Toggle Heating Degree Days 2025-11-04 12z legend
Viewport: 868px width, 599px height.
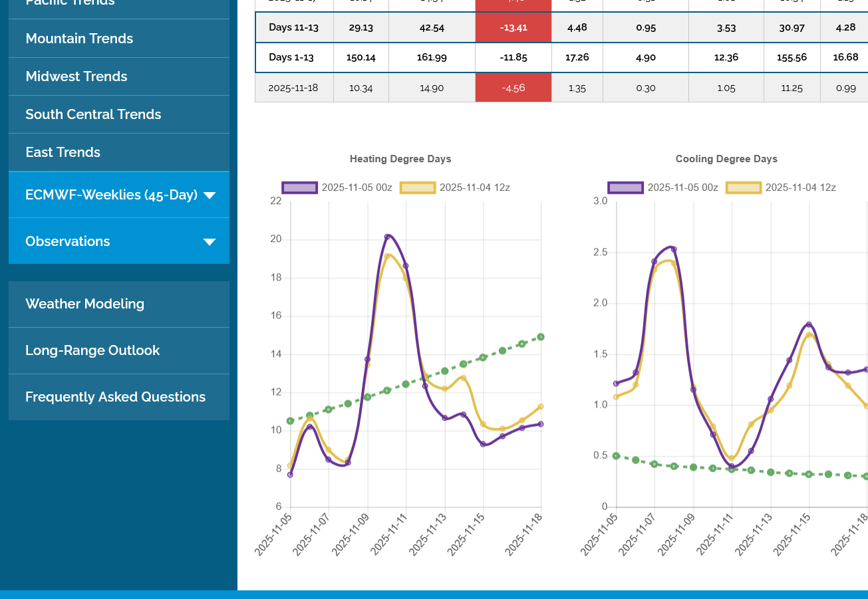click(455, 187)
